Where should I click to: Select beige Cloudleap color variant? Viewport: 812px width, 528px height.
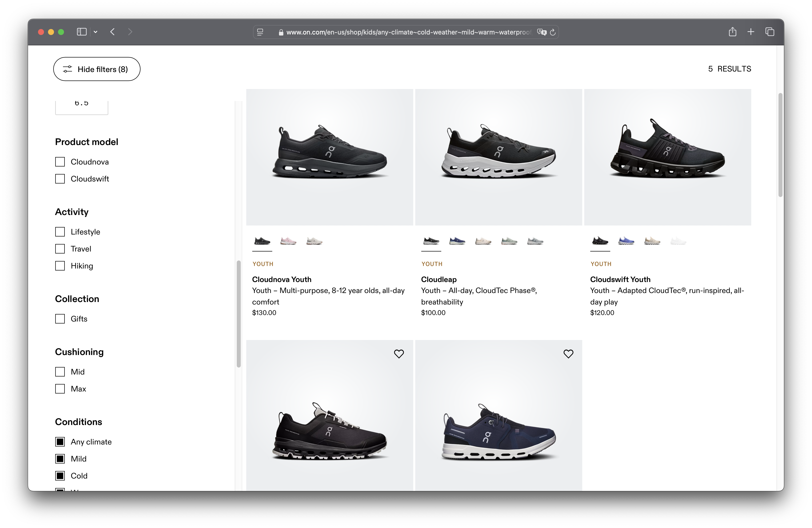(483, 241)
